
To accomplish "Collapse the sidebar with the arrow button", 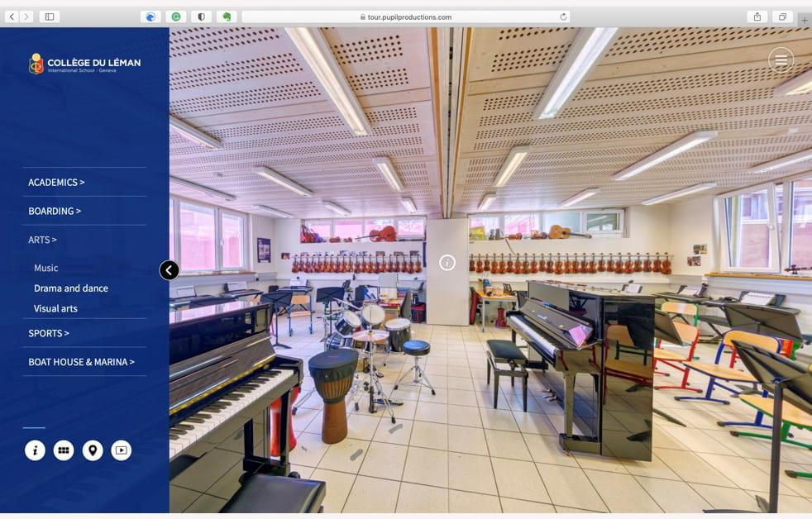I will (x=169, y=270).
